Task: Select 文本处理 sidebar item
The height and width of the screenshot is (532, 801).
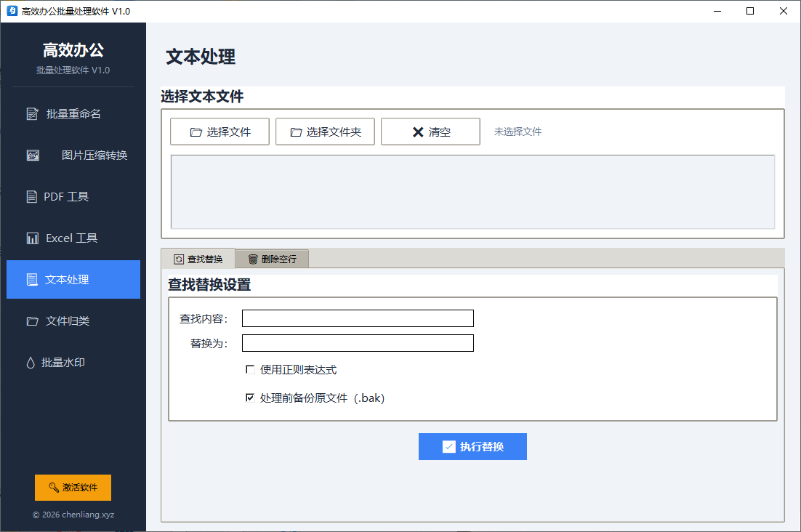Action: pyautogui.click(x=73, y=279)
